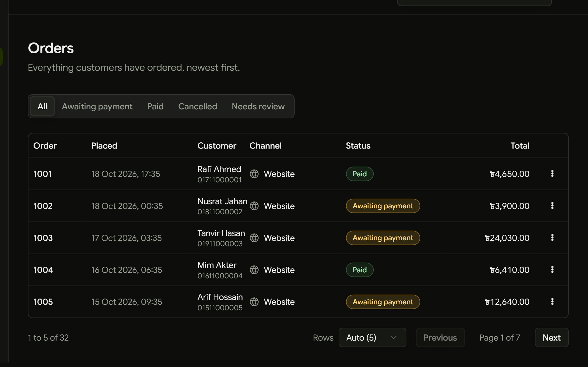Click the globe icon in Mim Akter's row
Viewport: 588px width, 367px height.
tap(254, 270)
